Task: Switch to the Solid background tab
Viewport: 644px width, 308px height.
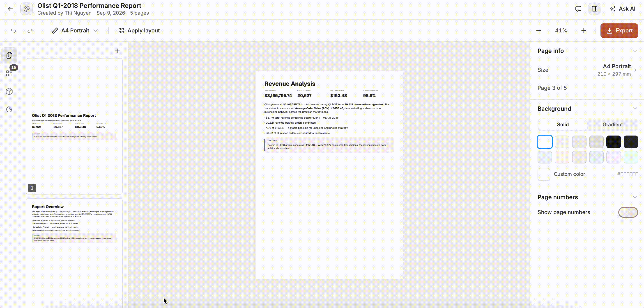Action: tap(563, 125)
